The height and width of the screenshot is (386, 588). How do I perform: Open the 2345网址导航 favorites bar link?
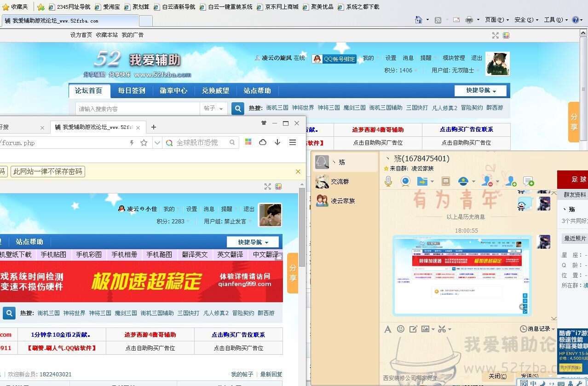[69, 7]
